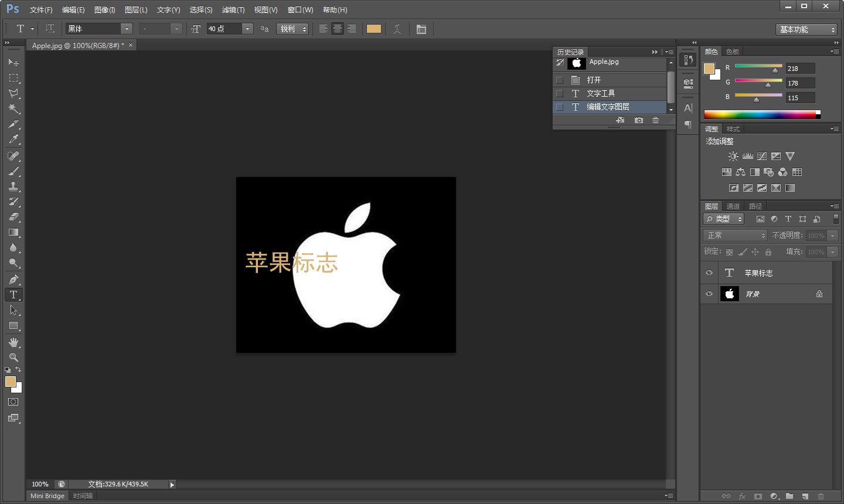
Task: Select the Healing Brush tool
Action: (x=13, y=156)
